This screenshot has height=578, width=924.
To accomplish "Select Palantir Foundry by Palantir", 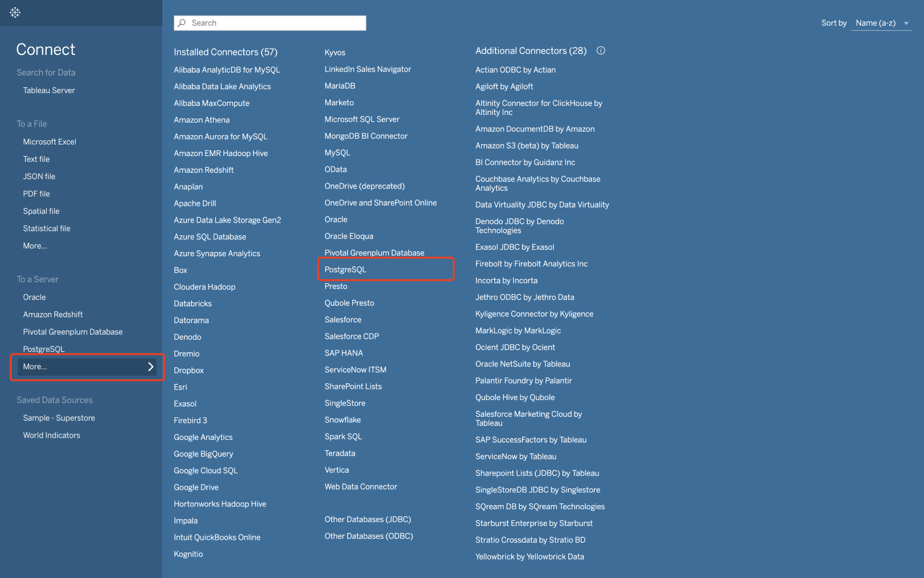I will [524, 380].
